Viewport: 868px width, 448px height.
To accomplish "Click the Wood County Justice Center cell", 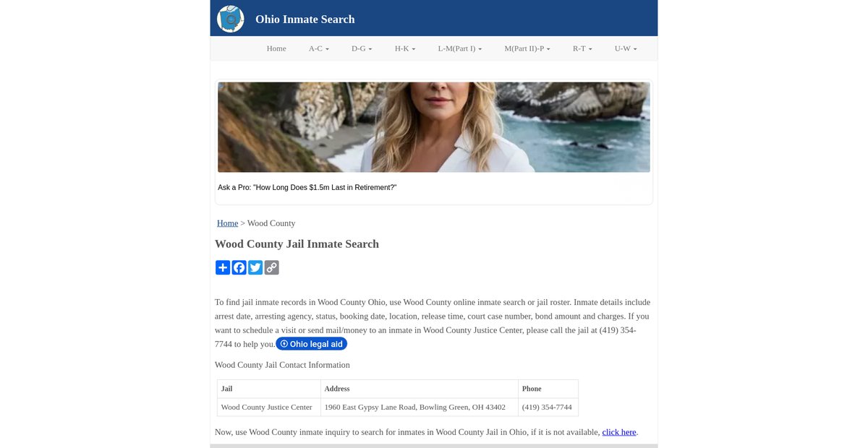I will (269, 407).
